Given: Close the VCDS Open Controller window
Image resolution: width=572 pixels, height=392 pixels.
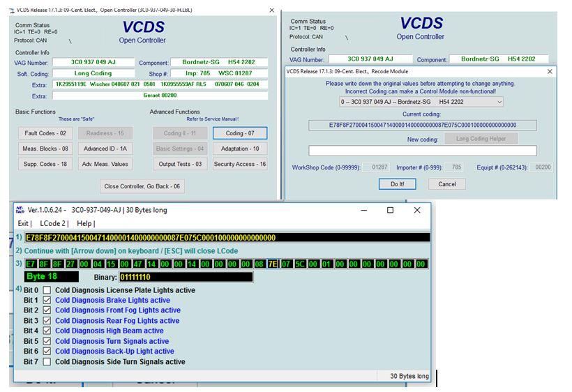Looking at the screenshot, I should [272, 10].
